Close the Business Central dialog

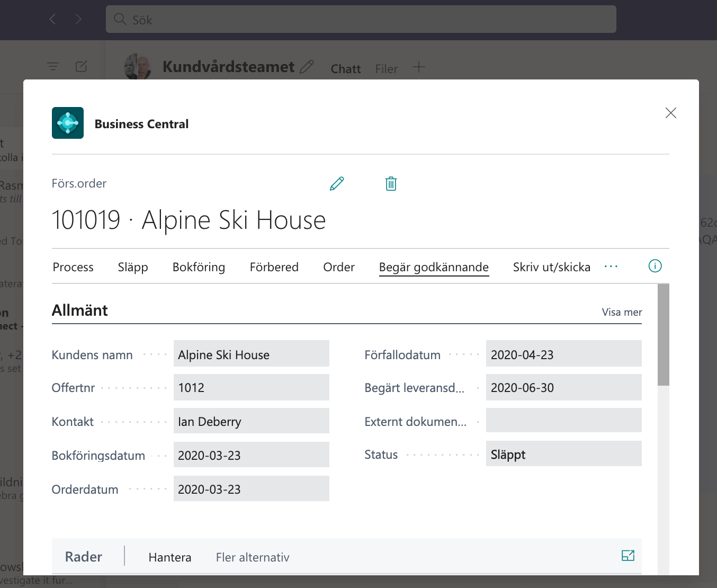671,113
